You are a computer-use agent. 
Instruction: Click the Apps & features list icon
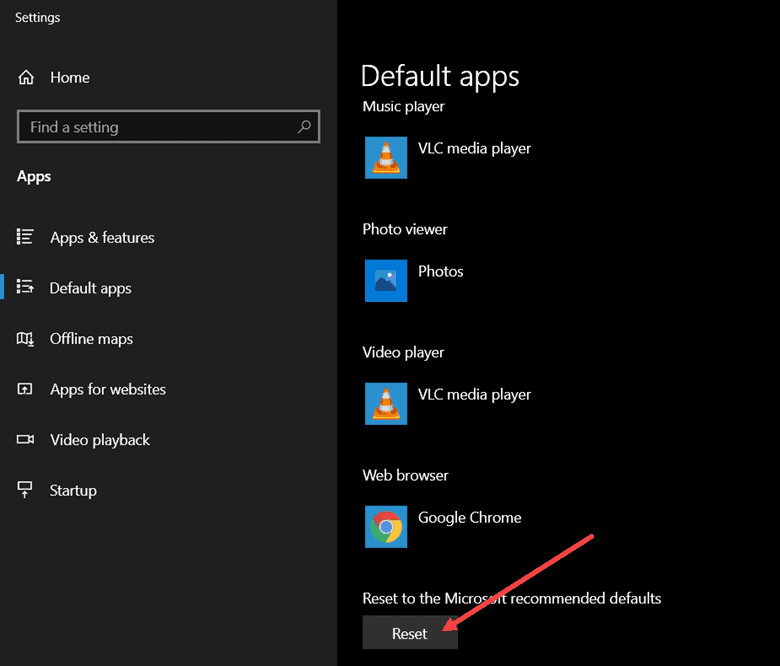(x=26, y=237)
